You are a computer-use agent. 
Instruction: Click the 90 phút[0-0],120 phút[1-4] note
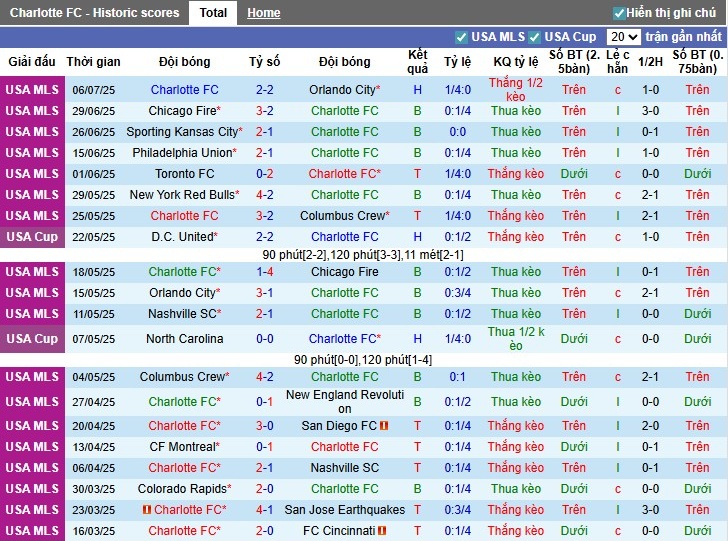(363, 360)
